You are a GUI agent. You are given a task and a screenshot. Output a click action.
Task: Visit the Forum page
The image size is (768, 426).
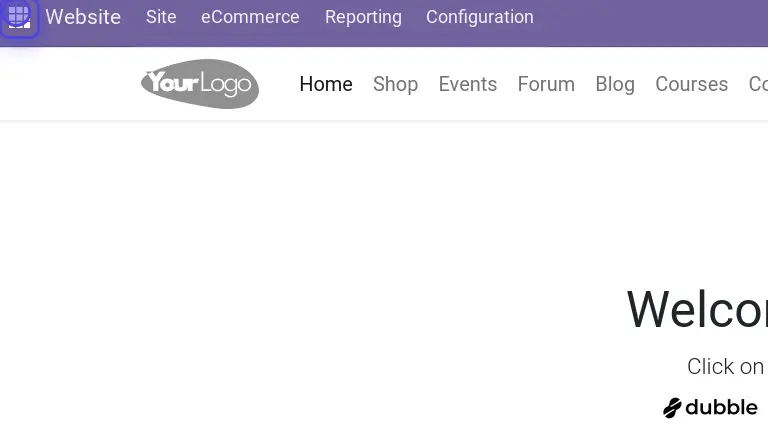click(x=546, y=84)
